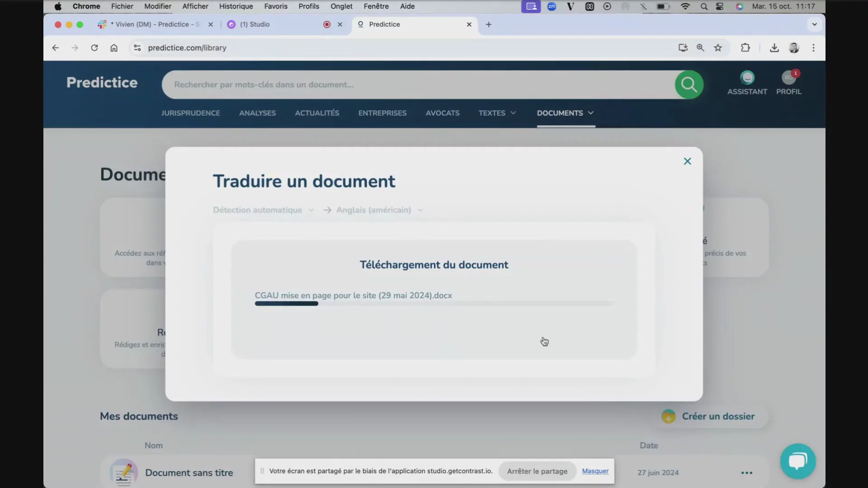Open the Wi-Fi status menu
The width and height of the screenshot is (868, 488).
pyautogui.click(x=685, y=6)
